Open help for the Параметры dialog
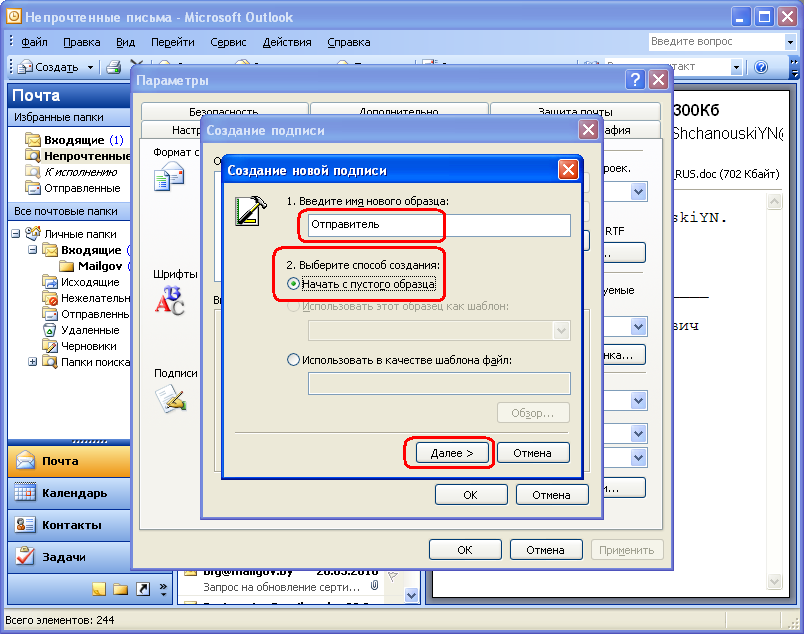 pos(635,80)
